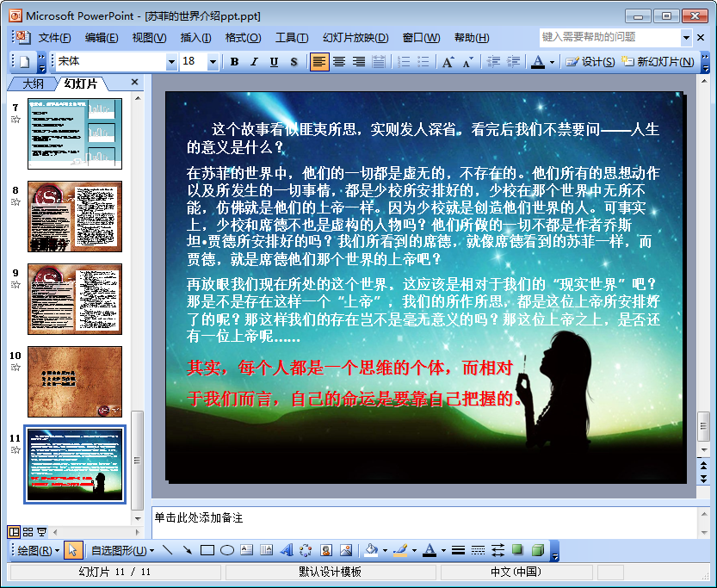
Task: Open Line Color dropdown arrow
Action: 414,550
